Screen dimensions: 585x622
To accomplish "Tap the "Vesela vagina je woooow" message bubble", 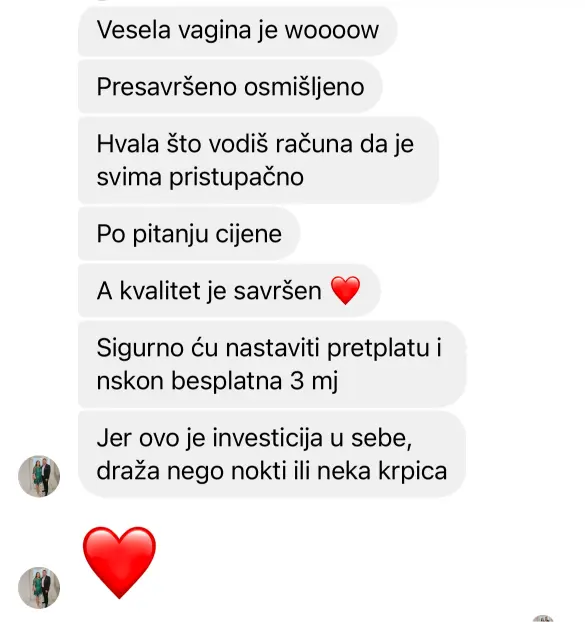I will [237, 30].
